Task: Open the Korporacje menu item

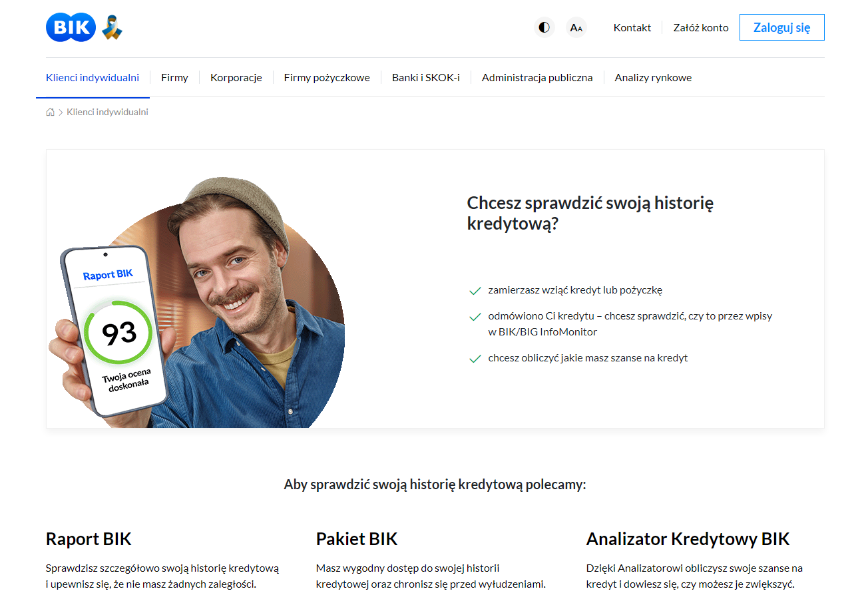Action: pyautogui.click(x=236, y=77)
